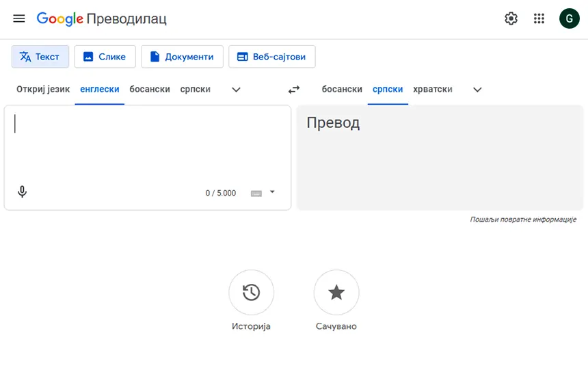
Task: Select босански as target language
Action: pyautogui.click(x=342, y=90)
